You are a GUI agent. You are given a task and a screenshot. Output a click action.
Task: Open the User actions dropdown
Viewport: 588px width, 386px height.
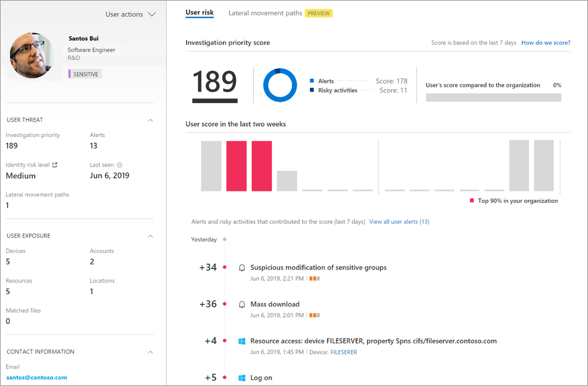click(x=131, y=14)
